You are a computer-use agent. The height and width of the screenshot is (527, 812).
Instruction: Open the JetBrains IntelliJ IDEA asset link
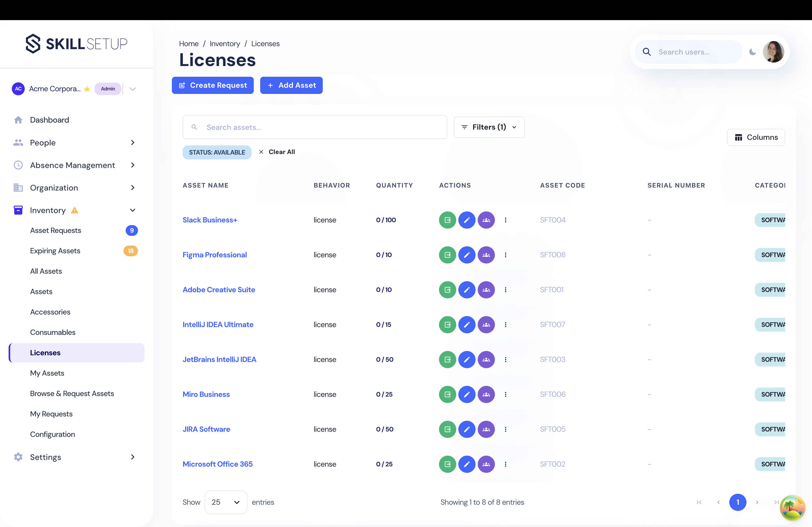click(219, 359)
